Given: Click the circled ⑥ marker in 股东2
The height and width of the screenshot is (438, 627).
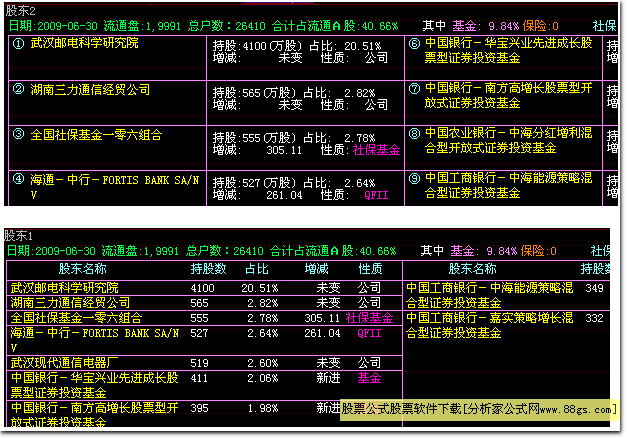Looking at the screenshot, I should coord(414,43).
